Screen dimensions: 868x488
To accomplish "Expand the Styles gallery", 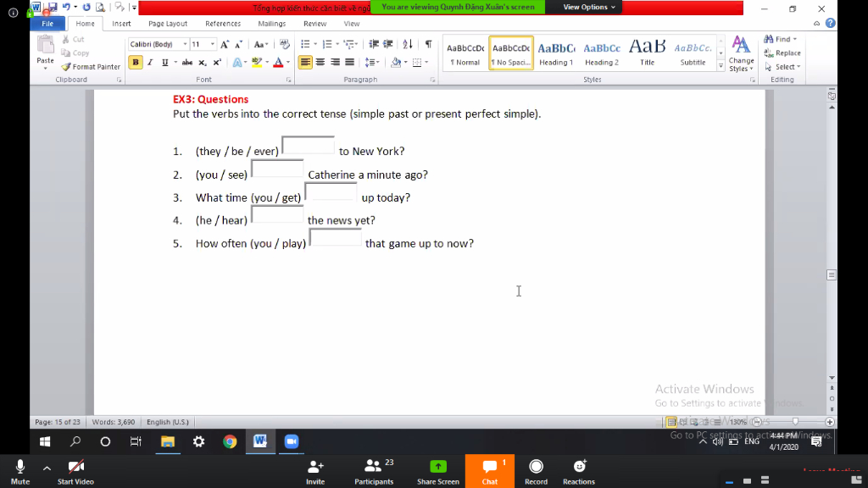I will 721,66.
